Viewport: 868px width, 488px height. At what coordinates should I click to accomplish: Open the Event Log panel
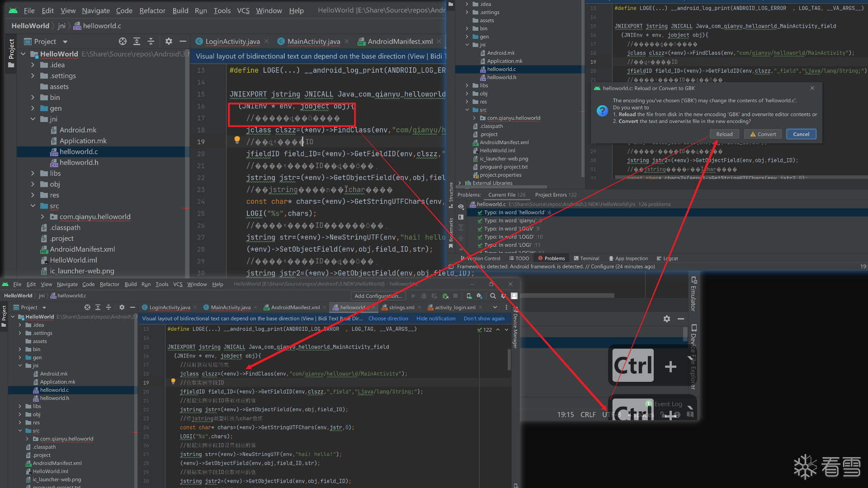coord(668,404)
